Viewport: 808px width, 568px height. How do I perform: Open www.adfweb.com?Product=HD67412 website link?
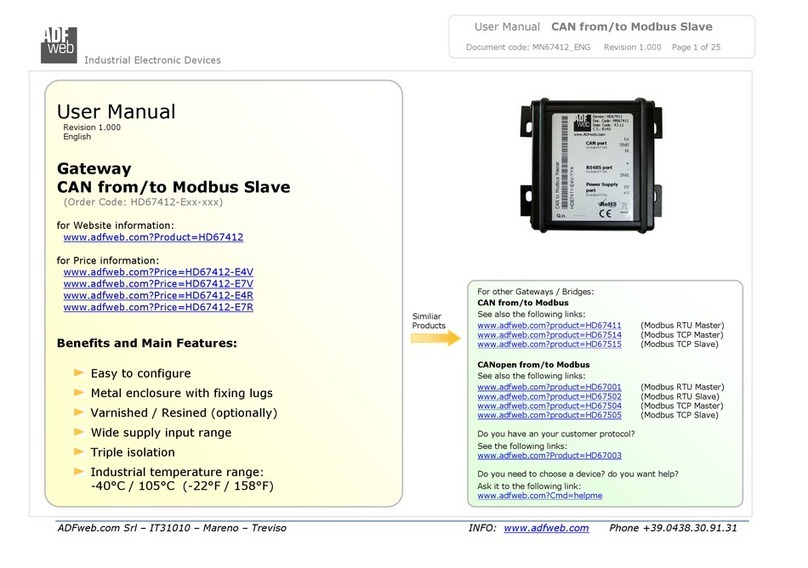(x=153, y=237)
